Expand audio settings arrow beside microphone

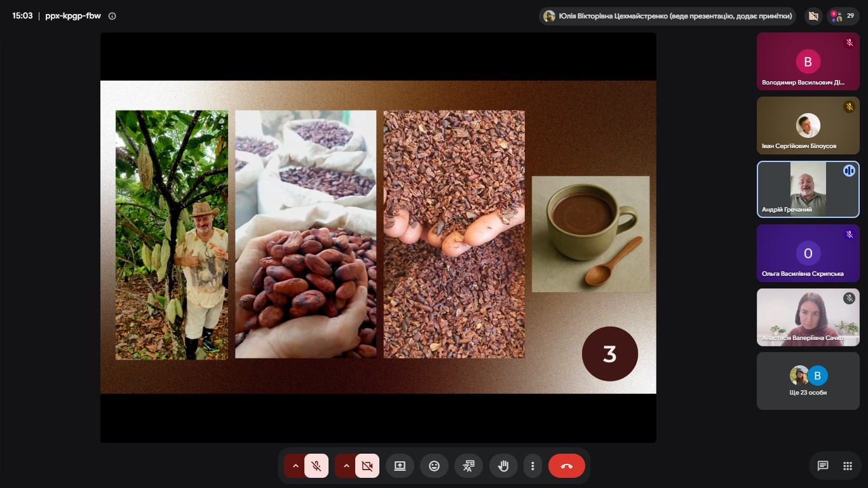pos(295,466)
